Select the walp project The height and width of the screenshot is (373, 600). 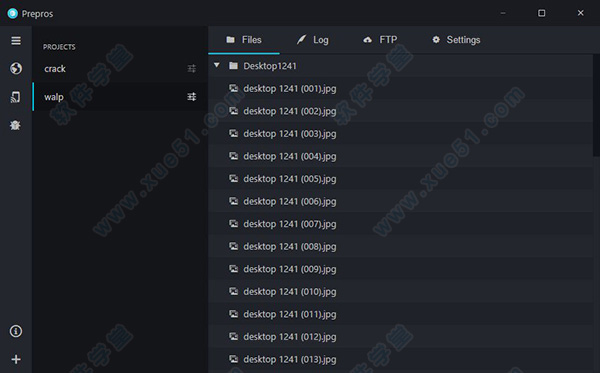pos(120,97)
